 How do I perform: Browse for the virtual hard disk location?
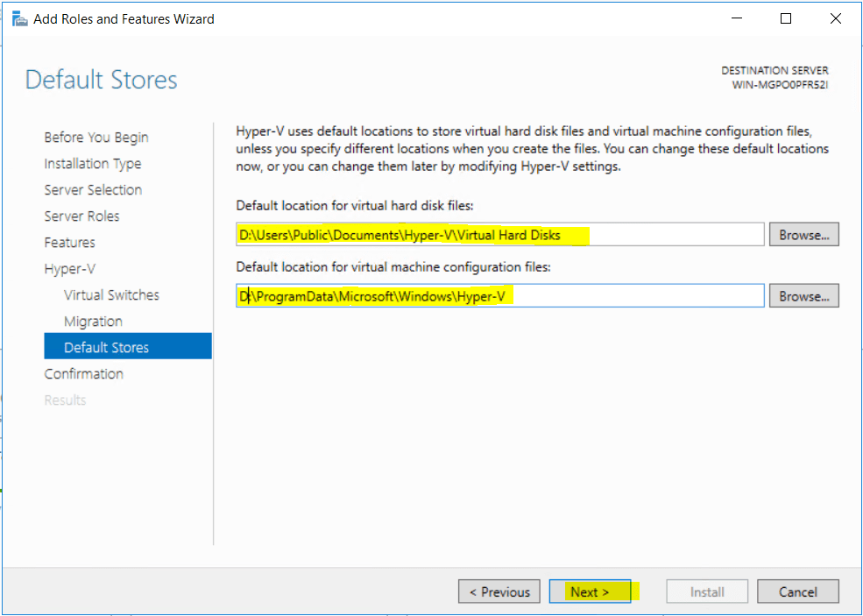click(x=803, y=235)
